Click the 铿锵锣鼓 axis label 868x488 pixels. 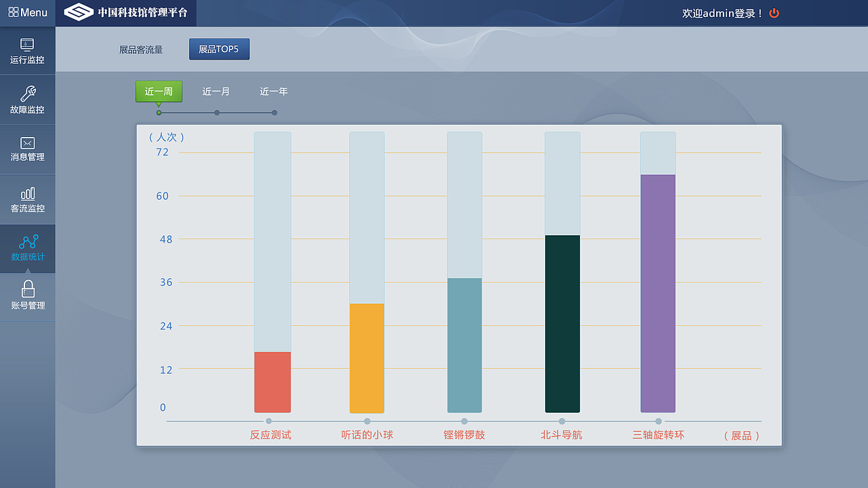465,435
